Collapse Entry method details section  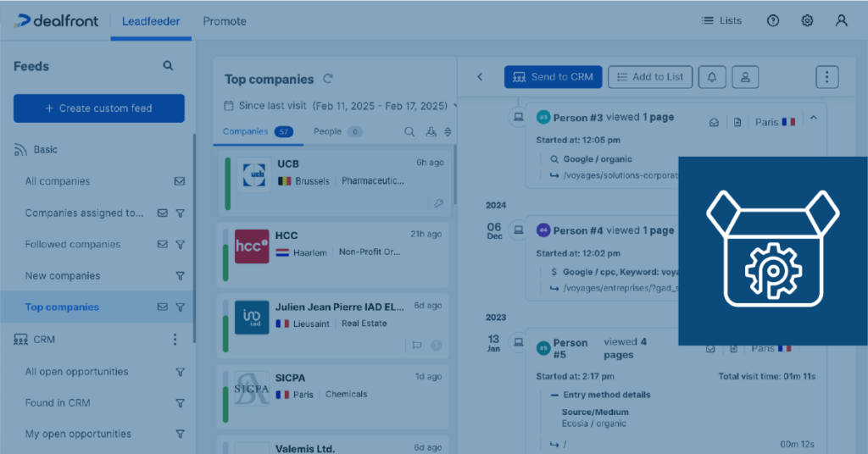(x=554, y=395)
